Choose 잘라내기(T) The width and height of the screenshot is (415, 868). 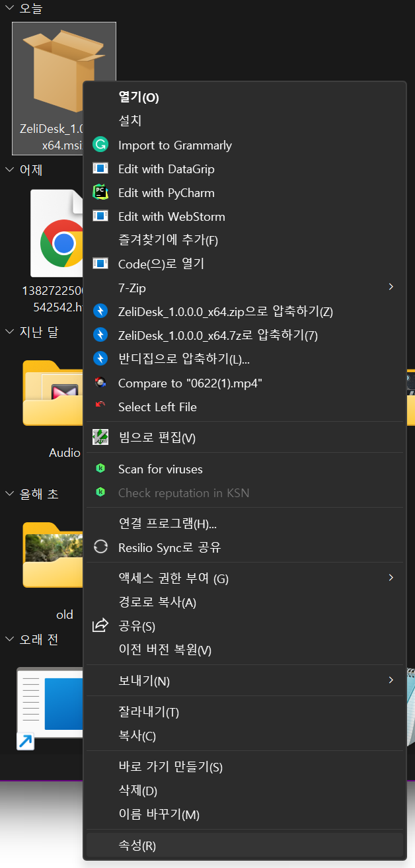(245, 712)
